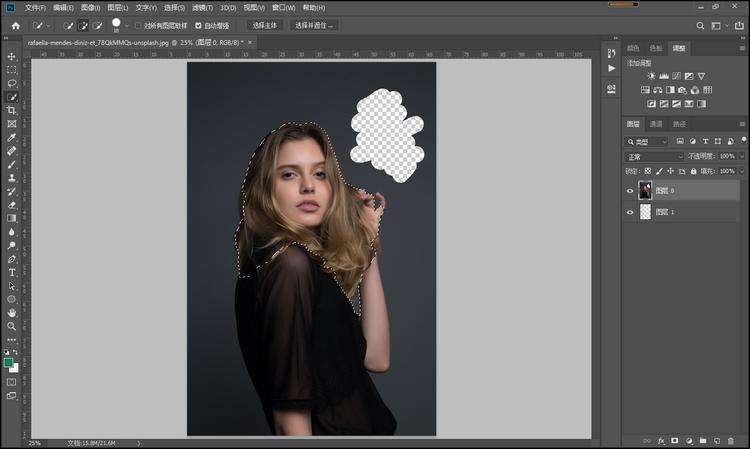Click the 选择并遮住 button
This screenshot has height=449, width=750.
pyautogui.click(x=314, y=25)
